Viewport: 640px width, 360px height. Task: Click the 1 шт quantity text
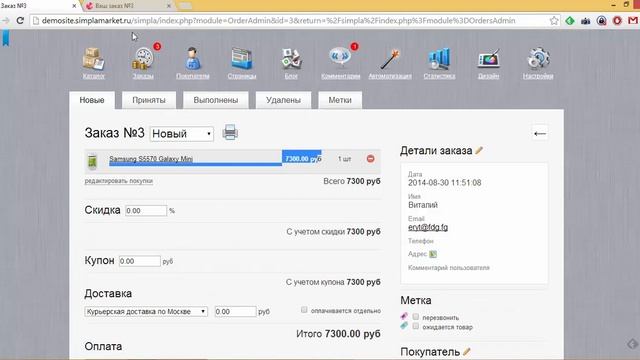[344, 159]
